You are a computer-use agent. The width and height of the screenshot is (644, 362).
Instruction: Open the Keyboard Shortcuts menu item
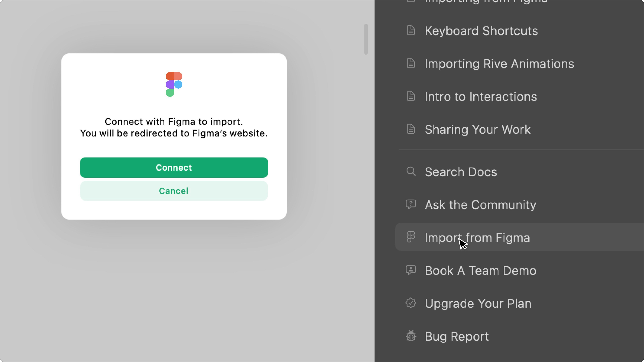[x=481, y=31]
